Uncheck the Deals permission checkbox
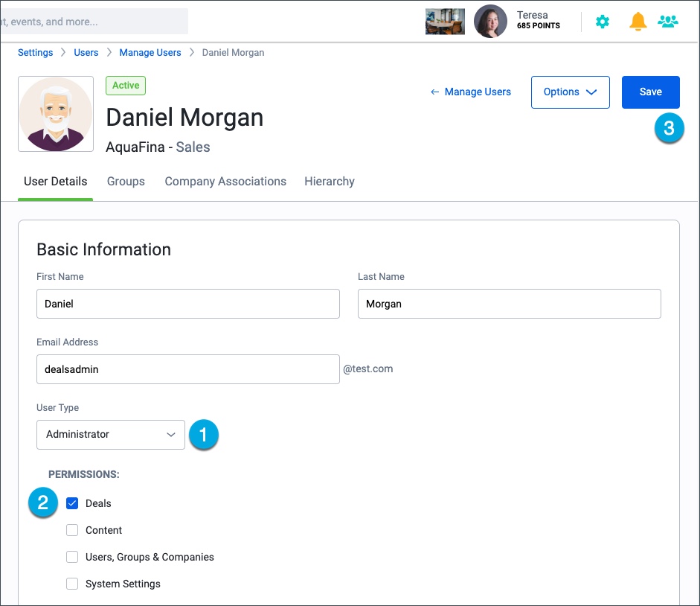This screenshot has width=700, height=606. (x=72, y=503)
